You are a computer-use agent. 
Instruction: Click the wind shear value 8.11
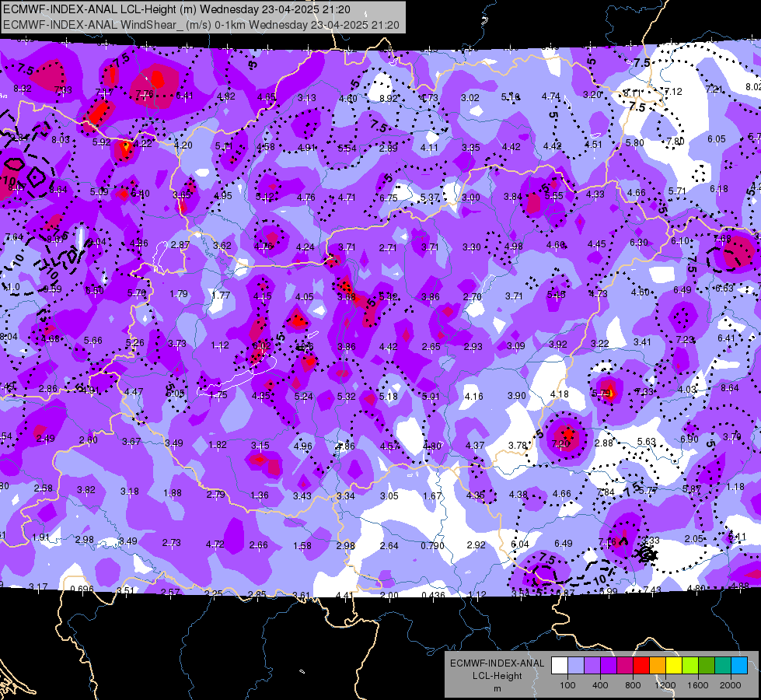pyautogui.click(x=632, y=93)
